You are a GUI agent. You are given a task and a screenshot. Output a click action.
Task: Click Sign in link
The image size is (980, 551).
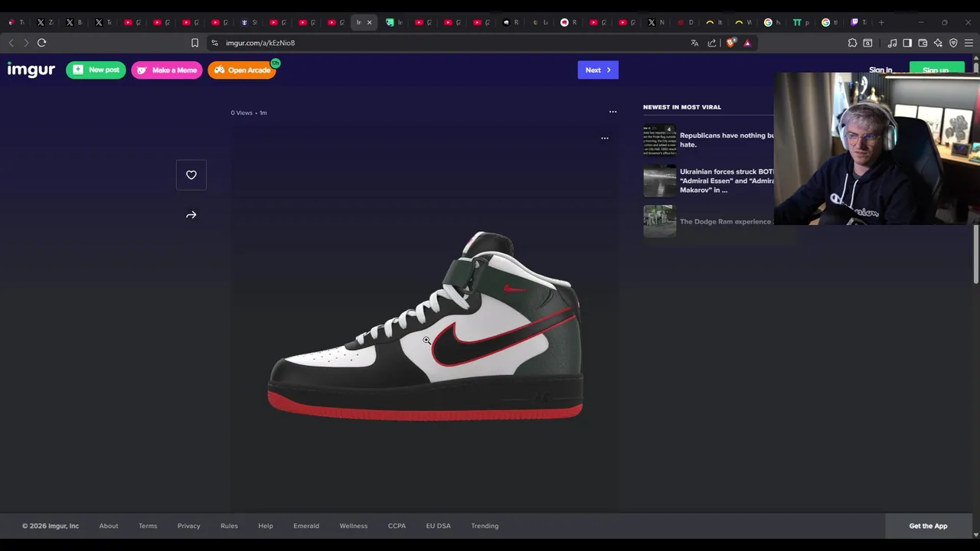(x=880, y=70)
